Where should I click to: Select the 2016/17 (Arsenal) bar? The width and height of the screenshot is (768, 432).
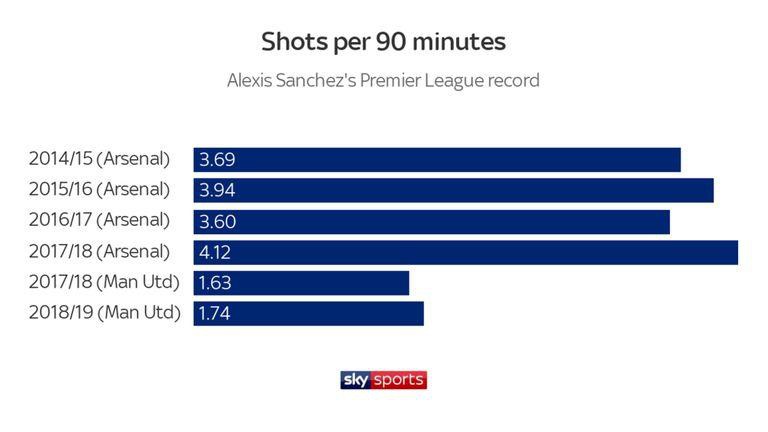[x=432, y=222]
